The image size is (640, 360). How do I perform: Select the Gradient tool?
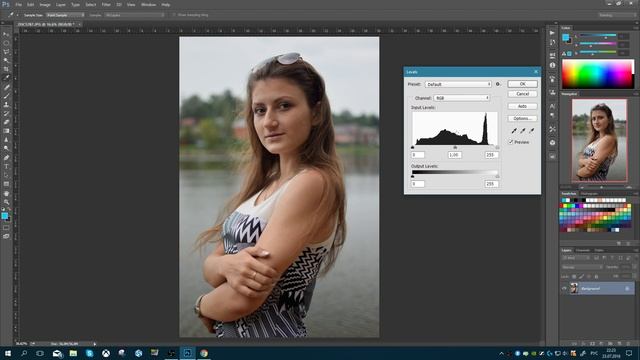[6, 131]
